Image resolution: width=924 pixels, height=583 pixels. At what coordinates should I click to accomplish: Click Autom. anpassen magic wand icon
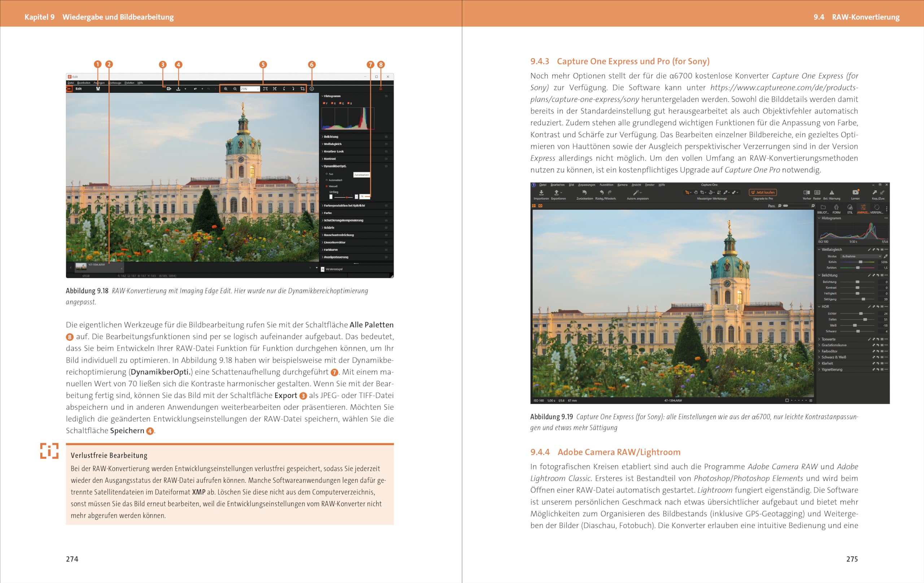pos(636,193)
